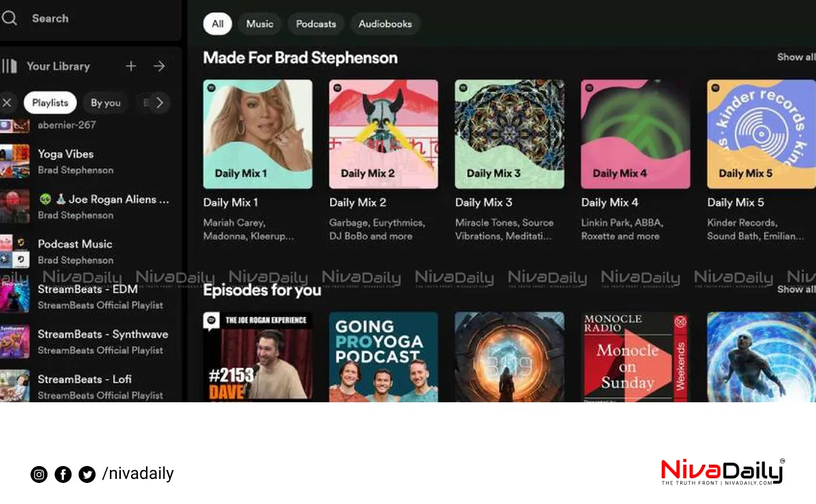Screen dimensions: 816x504
Task: Click the Linkin Park, ABBA description
Action: tap(622, 229)
